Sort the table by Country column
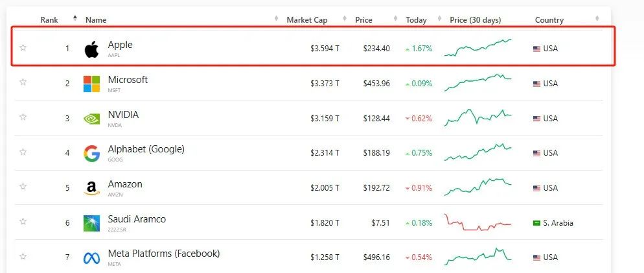The width and height of the screenshot is (644, 273). point(549,20)
